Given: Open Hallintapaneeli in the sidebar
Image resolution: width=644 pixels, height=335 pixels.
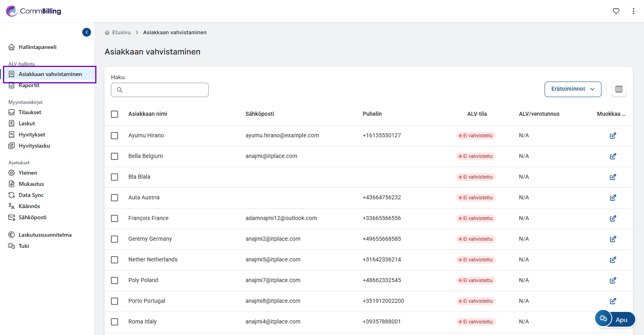Looking at the screenshot, I should point(37,47).
